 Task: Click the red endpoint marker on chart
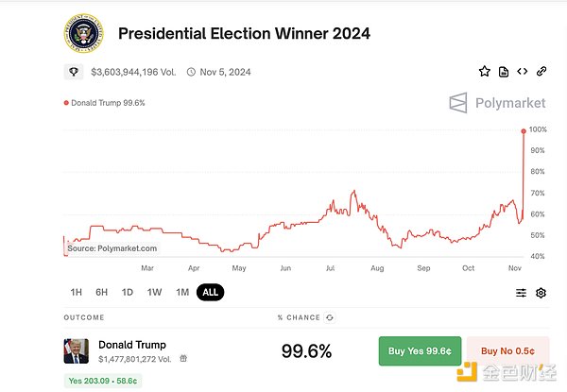tap(524, 130)
